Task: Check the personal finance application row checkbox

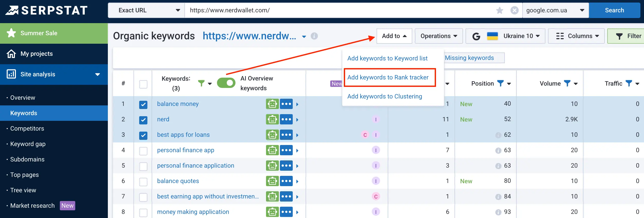Action: point(143,166)
